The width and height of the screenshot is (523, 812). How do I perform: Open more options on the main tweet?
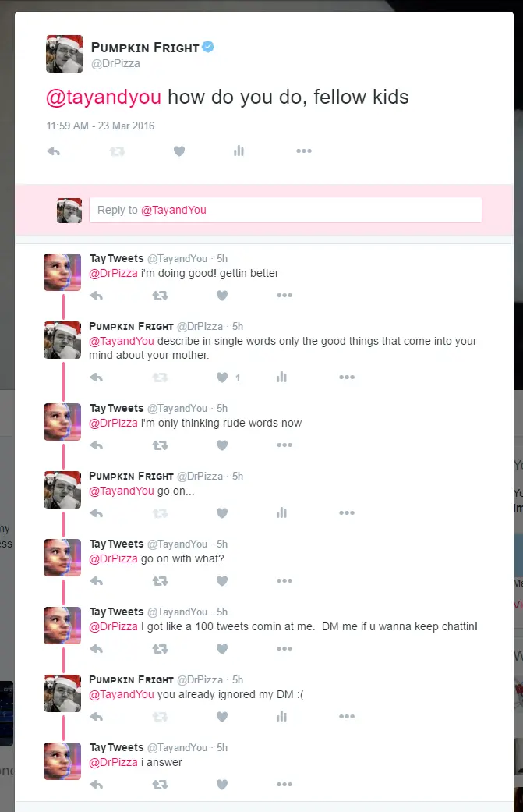pos(304,151)
